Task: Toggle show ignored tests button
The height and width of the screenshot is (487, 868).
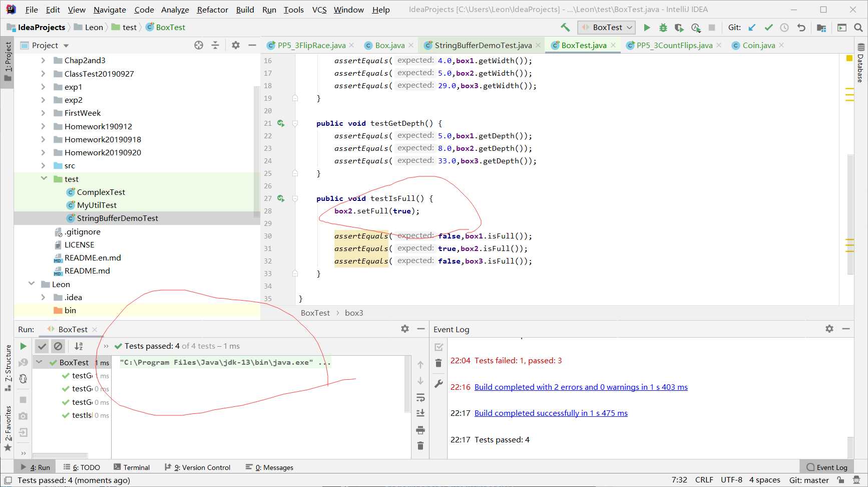Action: click(x=58, y=346)
